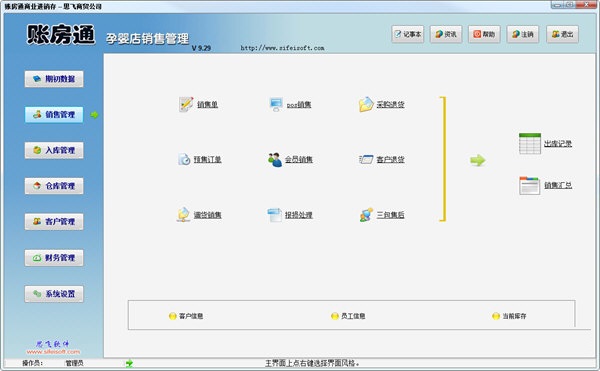Switch to the 客户管理 sidebar module
This screenshot has height=371, width=600.
[x=54, y=221]
